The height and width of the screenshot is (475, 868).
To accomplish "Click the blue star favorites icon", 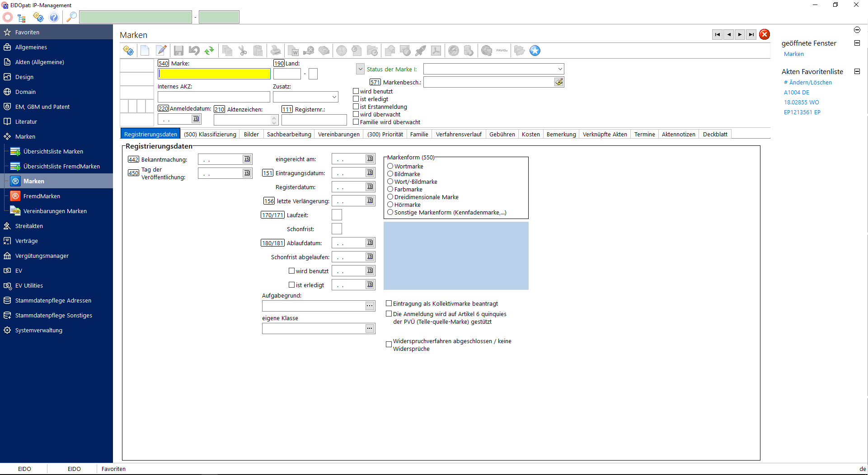I will [x=535, y=51].
